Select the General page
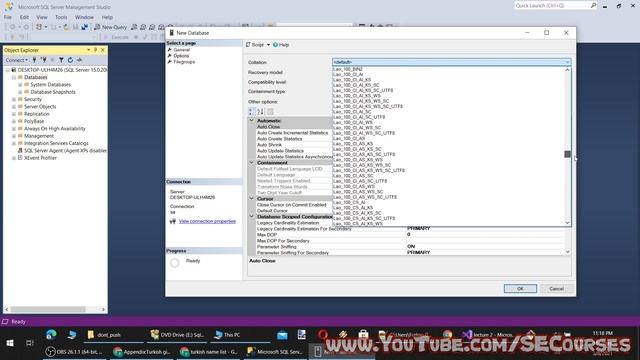 [182, 50]
